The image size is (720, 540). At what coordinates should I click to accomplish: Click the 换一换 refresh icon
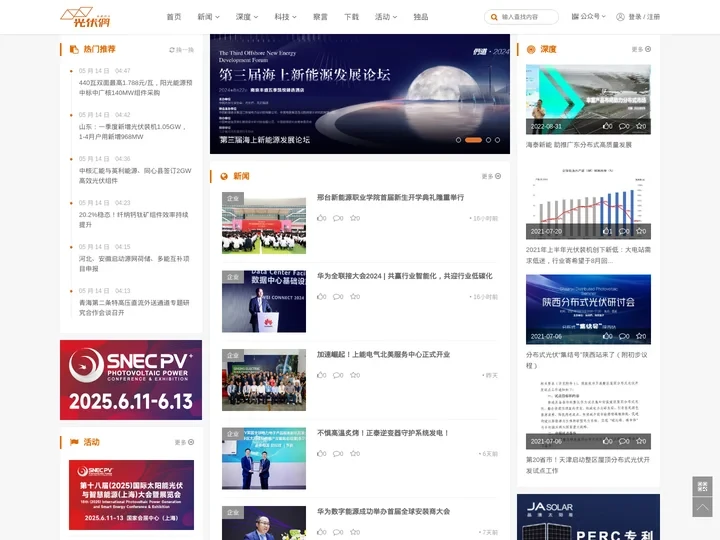(172, 50)
